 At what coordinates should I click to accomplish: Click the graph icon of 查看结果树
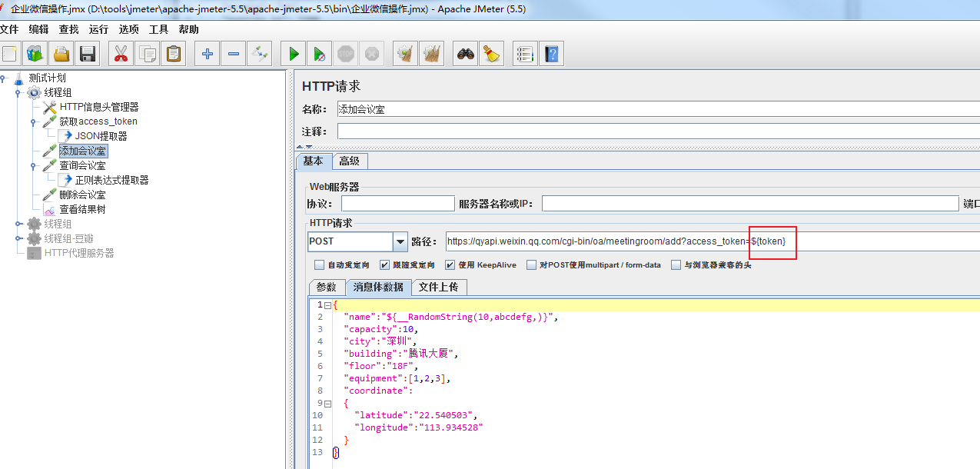coord(50,209)
